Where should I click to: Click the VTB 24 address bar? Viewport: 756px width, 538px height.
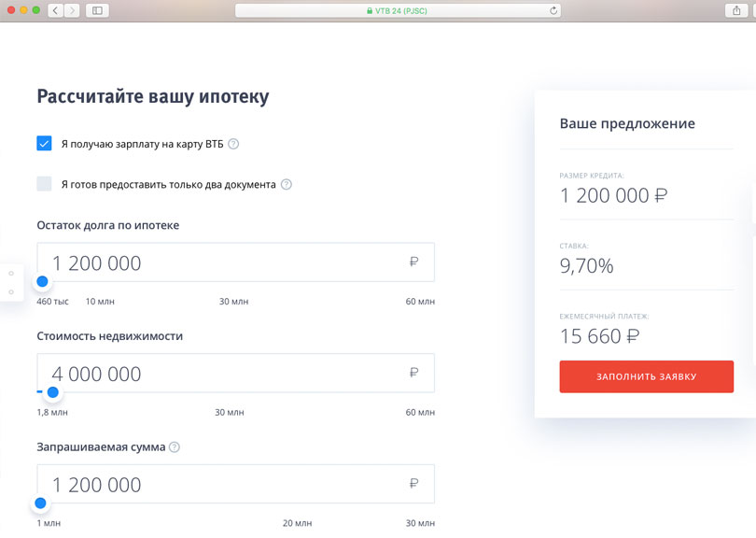[397, 10]
